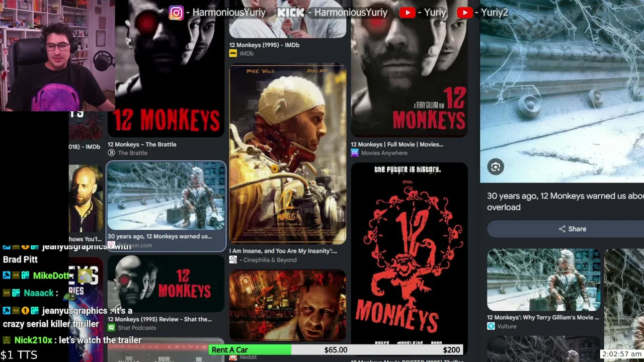Image resolution: width=644 pixels, height=362 pixels.
Task: Click the Reddit source icon
Action: (x=233, y=357)
